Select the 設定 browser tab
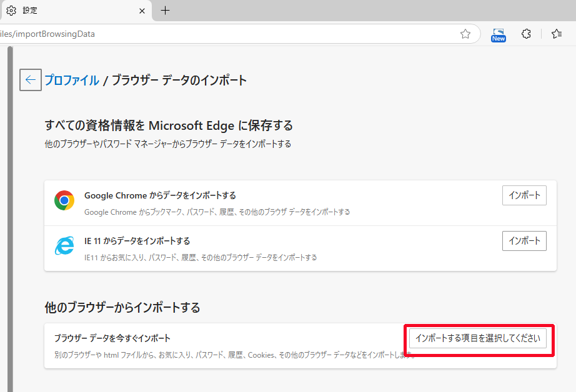576x392 pixels. [x=76, y=11]
